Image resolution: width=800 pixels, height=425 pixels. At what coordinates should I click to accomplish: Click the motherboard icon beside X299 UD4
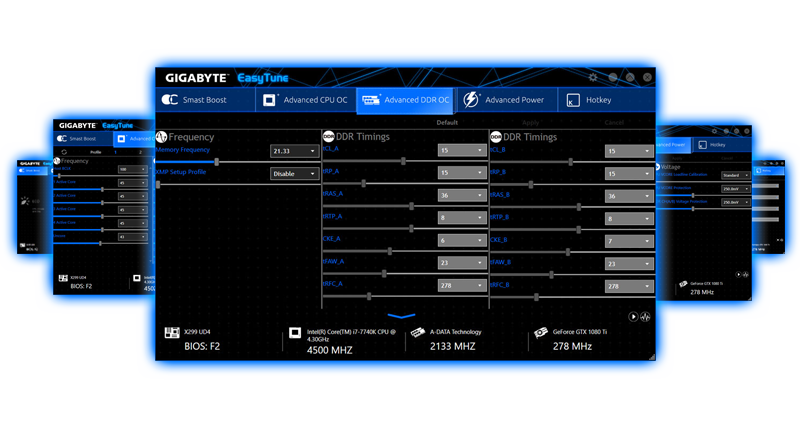pos(172,333)
